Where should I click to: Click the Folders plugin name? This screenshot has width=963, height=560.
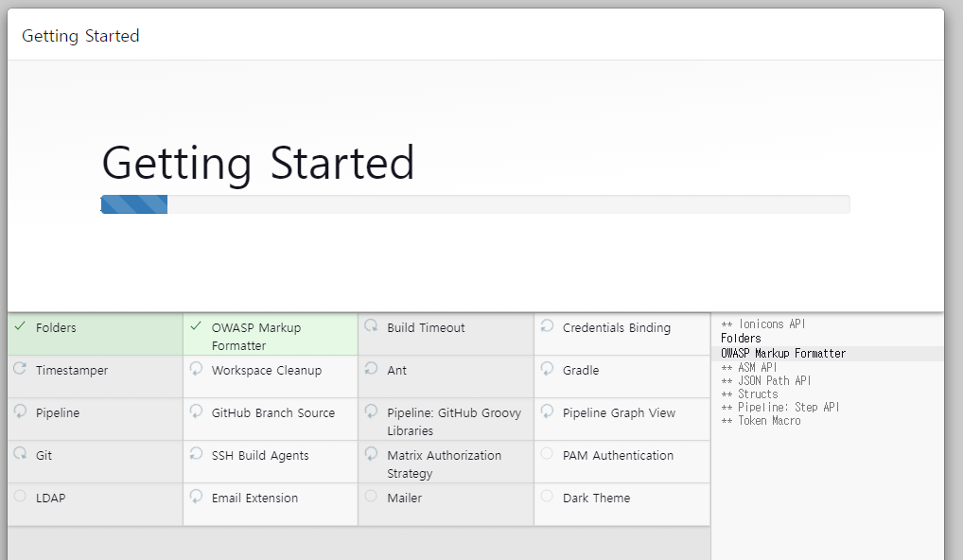56,328
